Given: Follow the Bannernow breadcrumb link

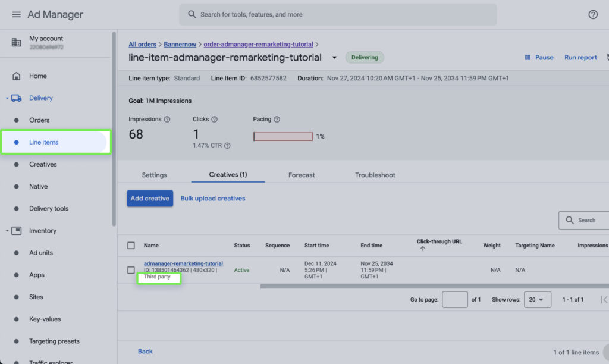Looking at the screenshot, I should pyautogui.click(x=180, y=44).
